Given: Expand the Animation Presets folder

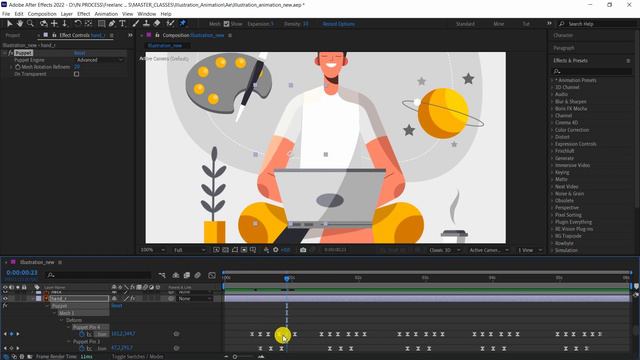Looking at the screenshot, I should (x=552, y=80).
